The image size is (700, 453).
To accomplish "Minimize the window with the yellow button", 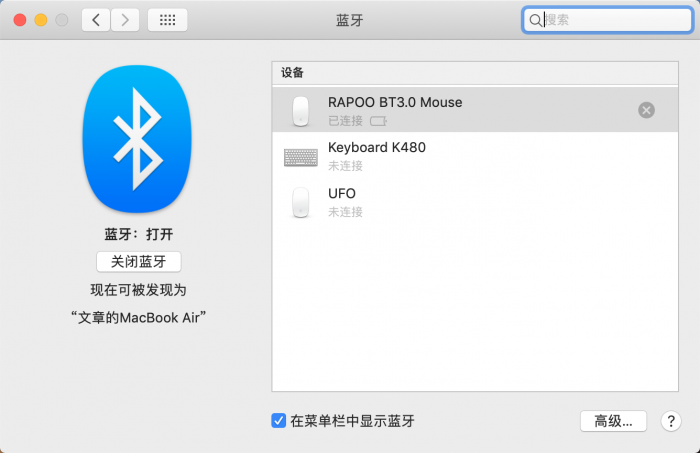I will click(x=41, y=20).
